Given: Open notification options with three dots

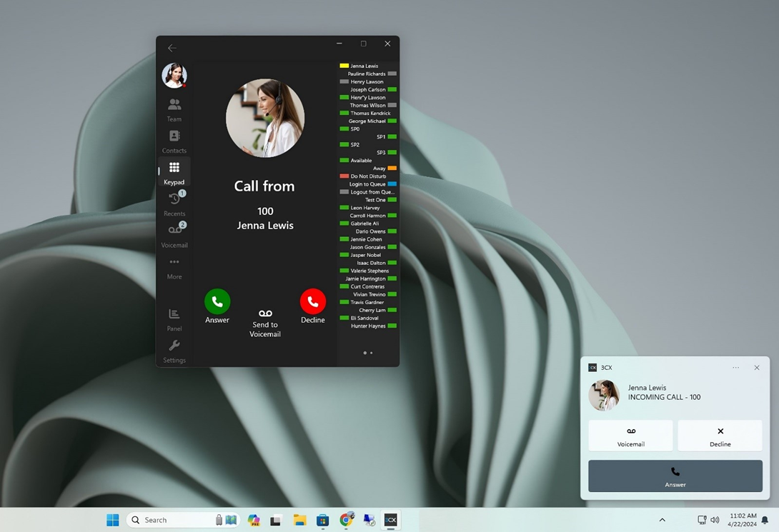Looking at the screenshot, I should coord(736,368).
